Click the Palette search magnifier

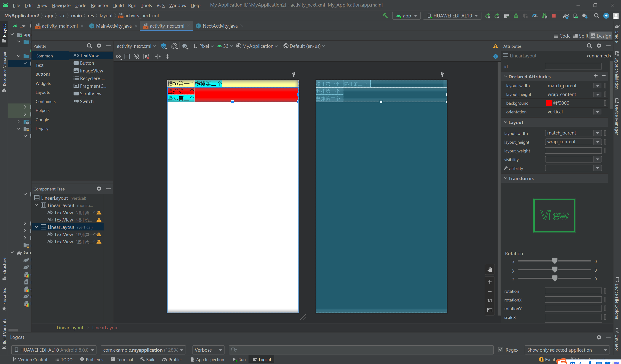pos(89,46)
